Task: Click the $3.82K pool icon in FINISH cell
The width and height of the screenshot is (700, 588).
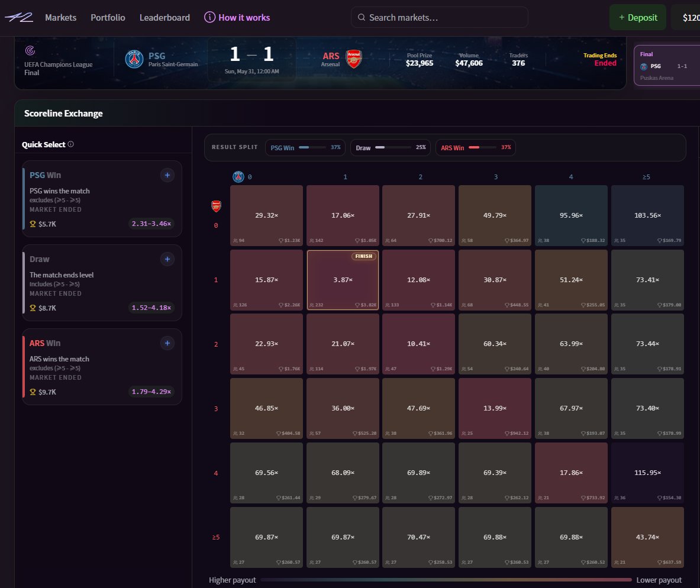Action: pyautogui.click(x=357, y=305)
